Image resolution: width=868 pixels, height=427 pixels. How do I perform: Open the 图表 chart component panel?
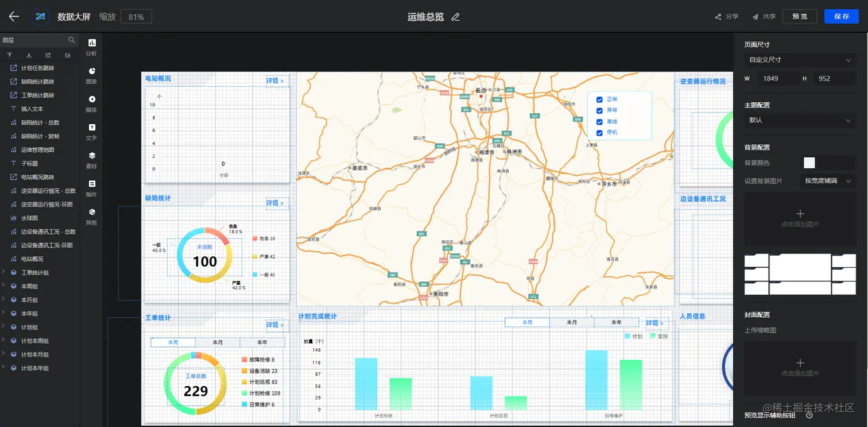coord(92,75)
